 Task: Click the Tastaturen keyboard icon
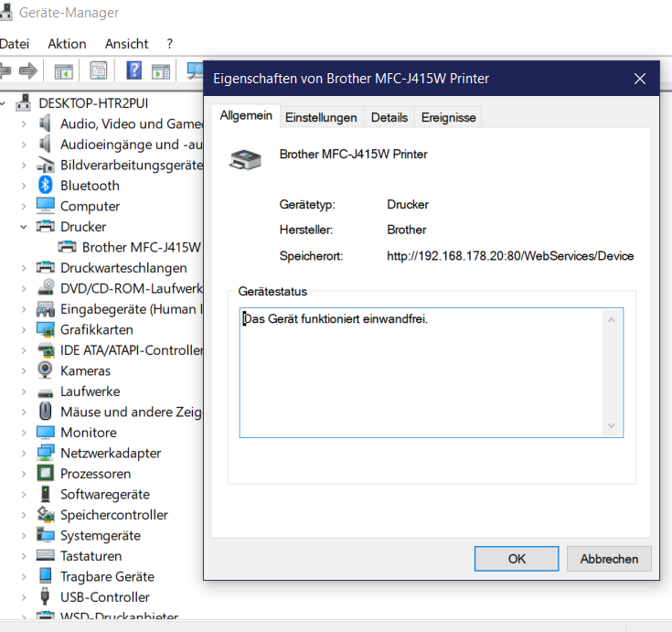point(46,556)
